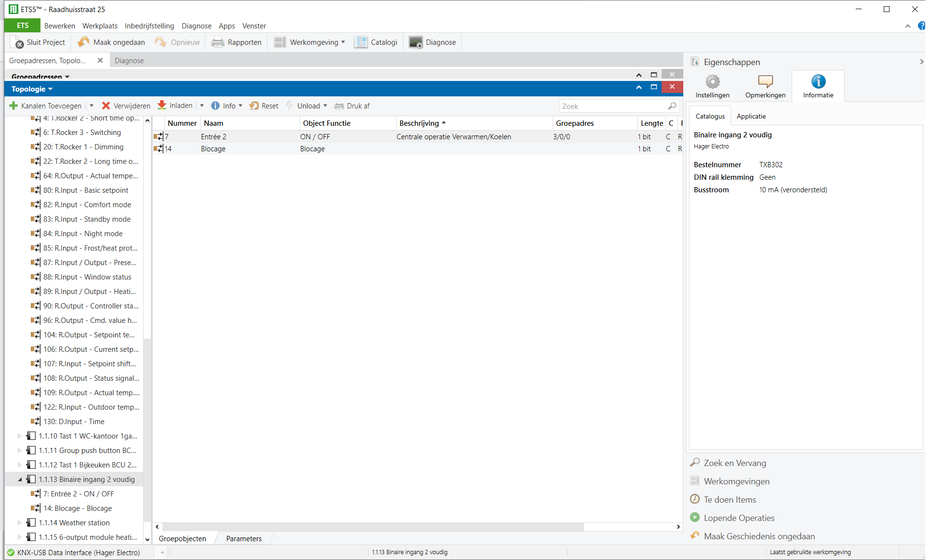
Task: Click the Diagnose toolbar icon
Action: pyautogui.click(x=415, y=42)
